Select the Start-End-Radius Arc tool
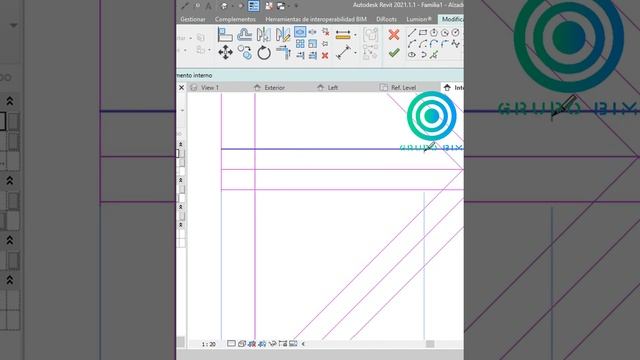 [412, 44]
